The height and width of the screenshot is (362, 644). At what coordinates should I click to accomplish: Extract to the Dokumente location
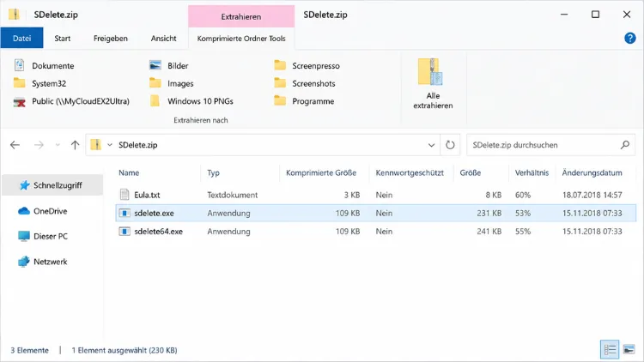click(x=44, y=66)
